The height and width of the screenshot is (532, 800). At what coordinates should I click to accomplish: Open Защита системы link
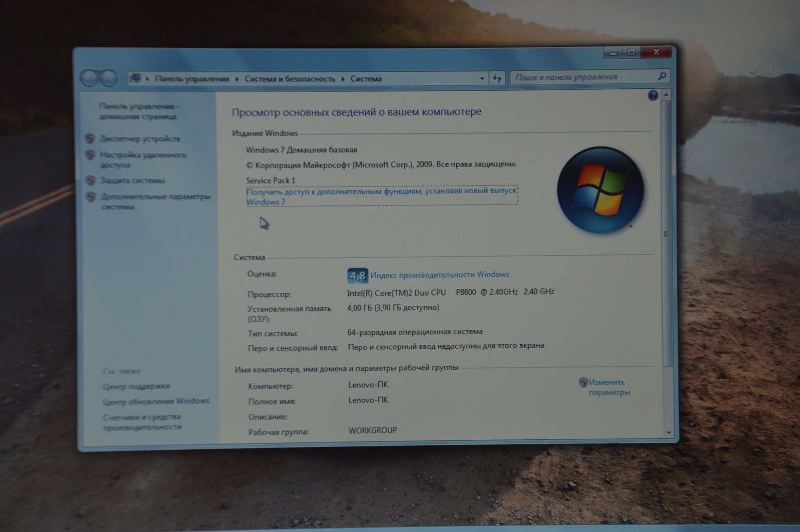(x=133, y=181)
